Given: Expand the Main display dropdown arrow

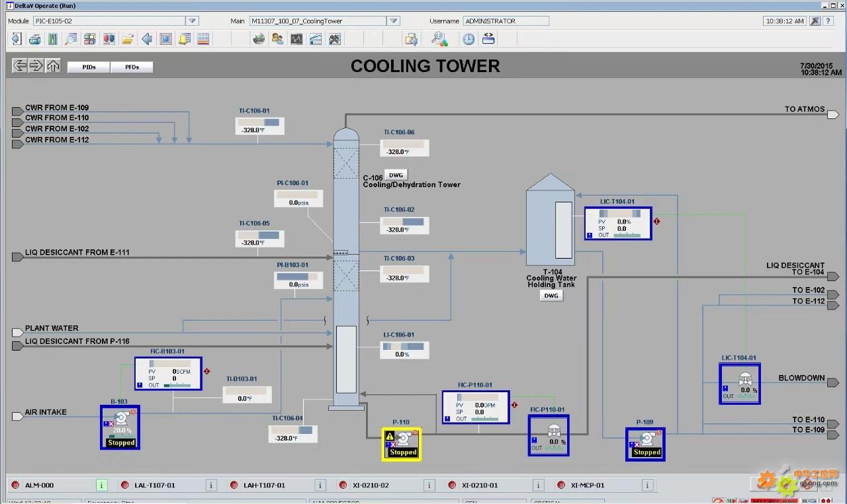Looking at the screenshot, I should coord(394,21).
